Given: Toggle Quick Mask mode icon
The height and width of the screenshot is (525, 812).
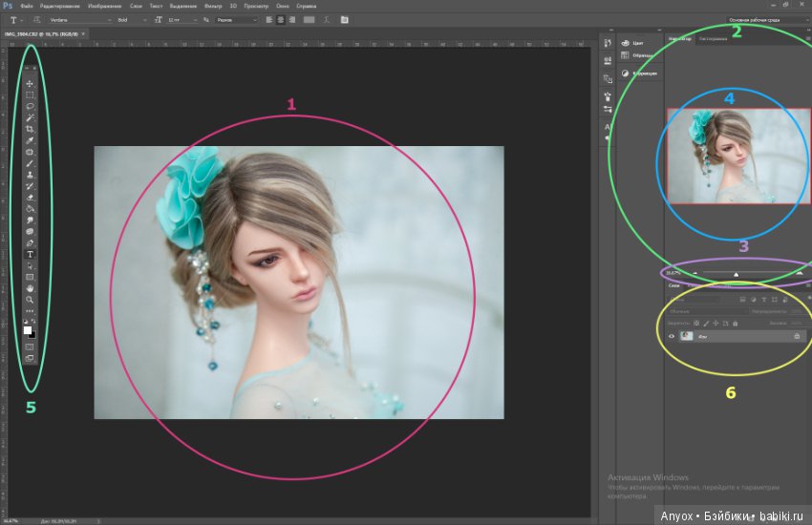Looking at the screenshot, I should point(30,347).
